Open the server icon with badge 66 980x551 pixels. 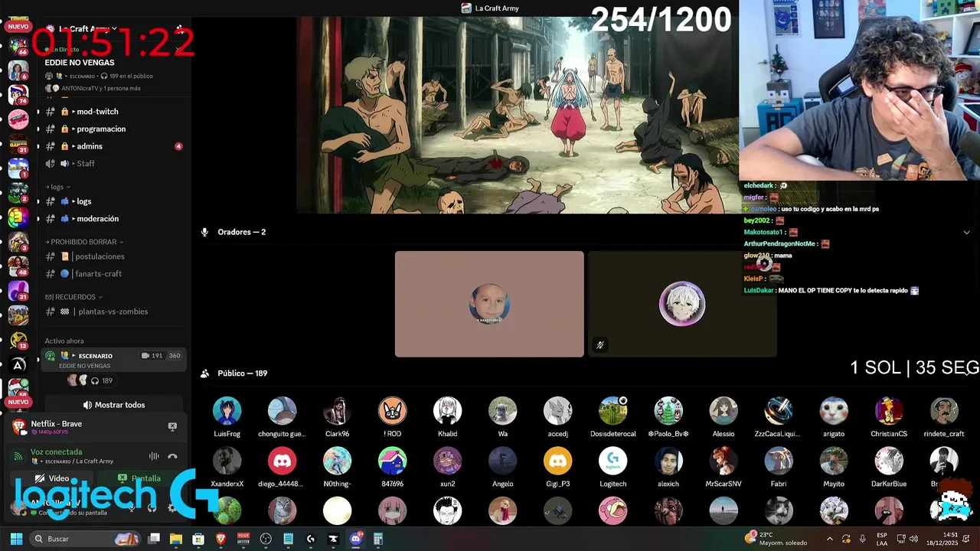coord(18,47)
